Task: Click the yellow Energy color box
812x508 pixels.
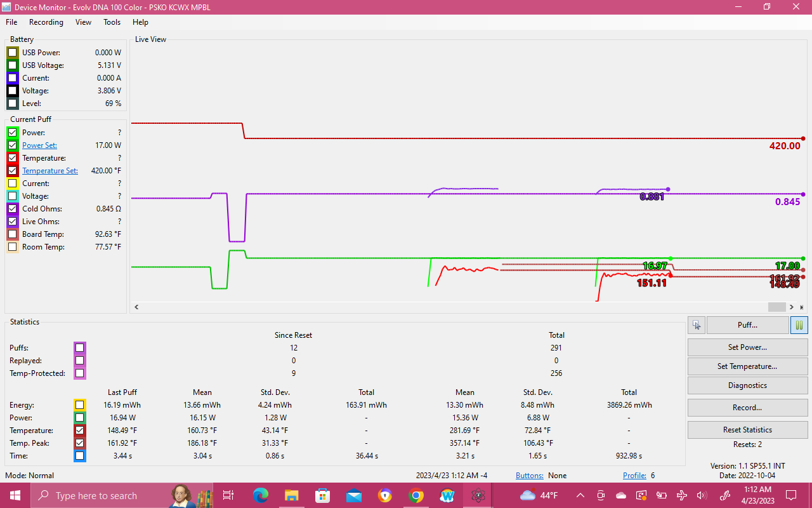Action: tap(79, 405)
